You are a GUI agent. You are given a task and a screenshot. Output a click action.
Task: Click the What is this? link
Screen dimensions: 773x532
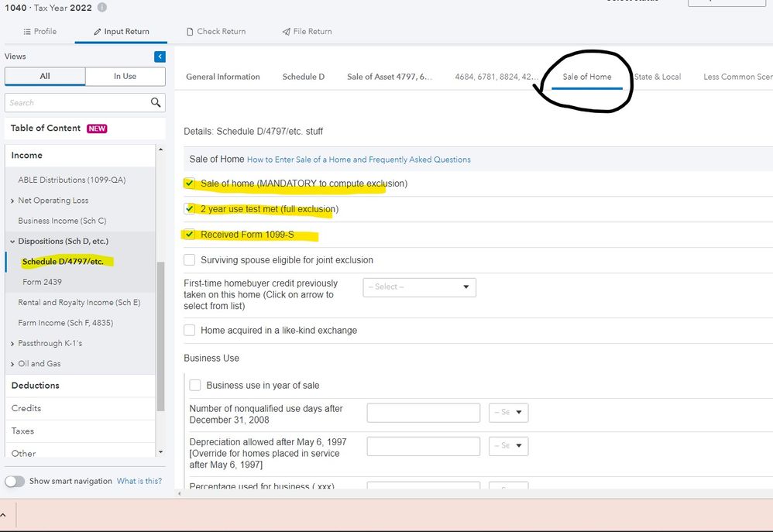tap(139, 481)
